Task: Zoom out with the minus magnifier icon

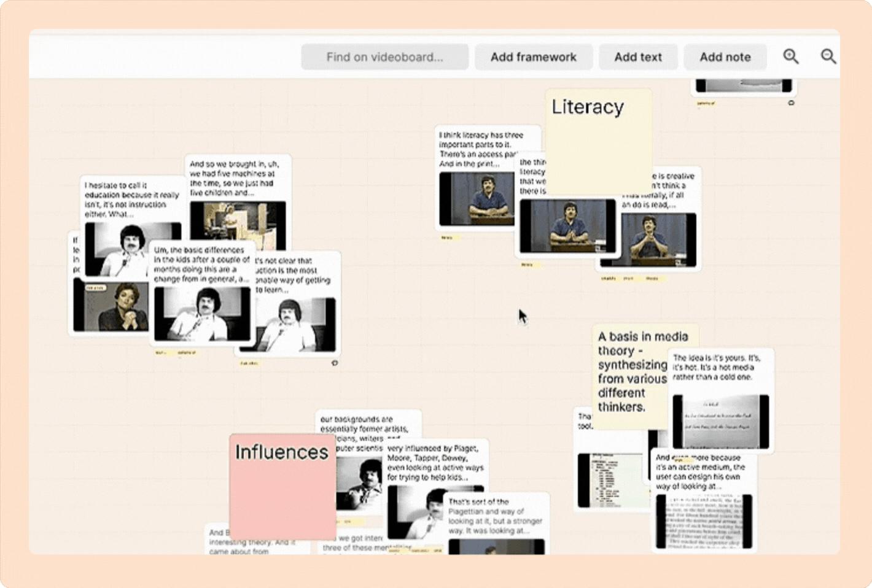Action: [828, 56]
